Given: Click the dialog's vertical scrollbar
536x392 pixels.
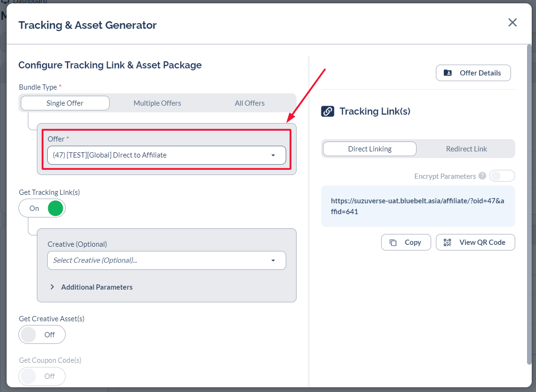Looking at the screenshot, I should pyautogui.click(x=529, y=203).
